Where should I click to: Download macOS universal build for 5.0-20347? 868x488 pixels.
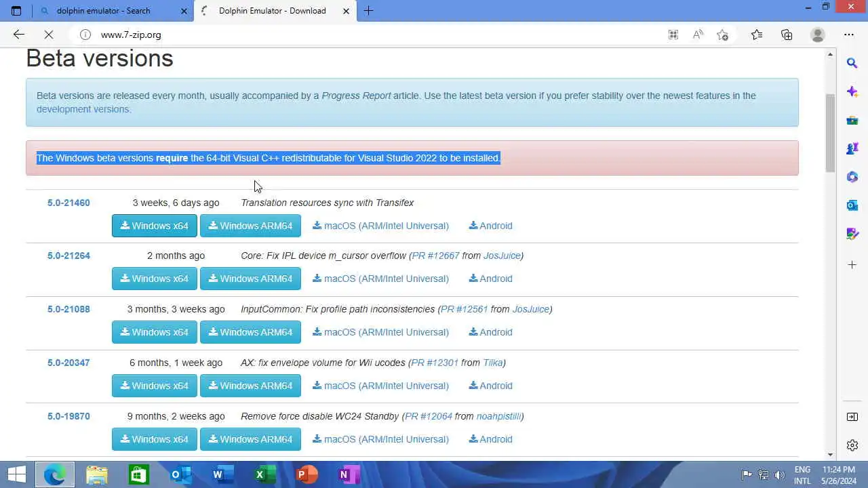(380, 386)
